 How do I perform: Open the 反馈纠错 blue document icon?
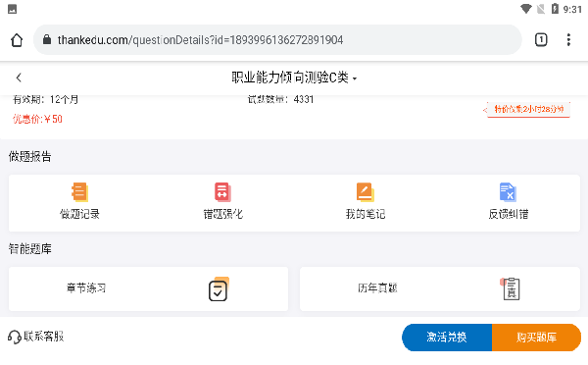(x=508, y=192)
